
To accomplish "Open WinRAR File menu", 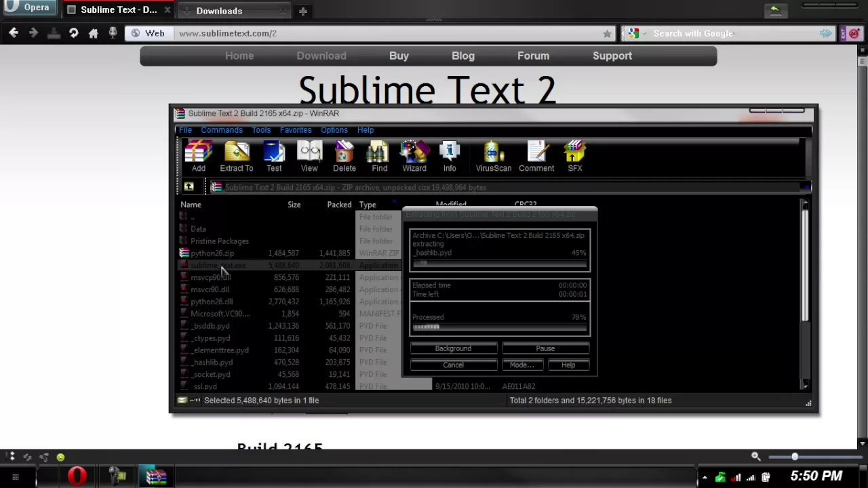I will click(185, 130).
